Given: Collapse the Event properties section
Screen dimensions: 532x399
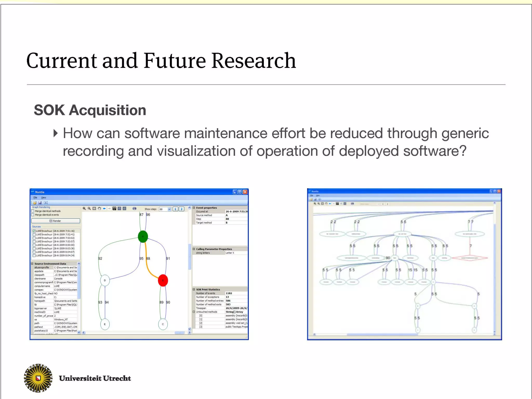Looking at the screenshot, I should point(194,208).
